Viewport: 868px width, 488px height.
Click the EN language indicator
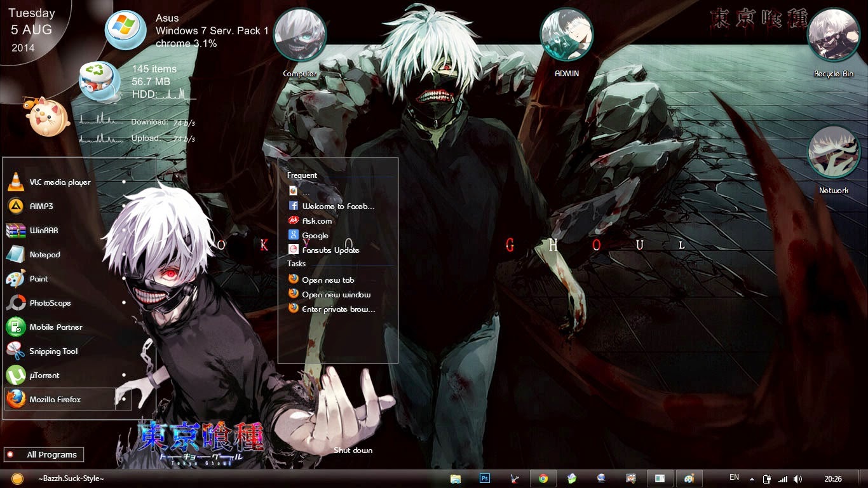click(x=734, y=477)
